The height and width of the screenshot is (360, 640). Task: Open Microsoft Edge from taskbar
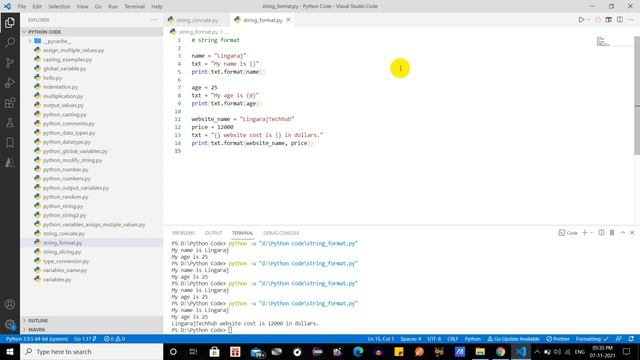pyautogui.click(x=358, y=351)
